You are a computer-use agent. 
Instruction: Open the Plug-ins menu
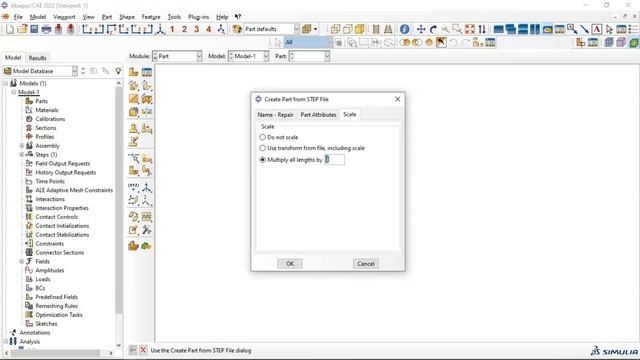[198, 17]
